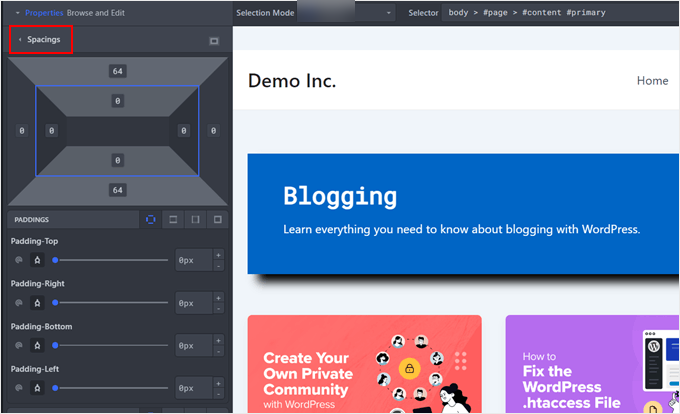Decrease Padding-Bottom with minus button
This screenshot has height=414, width=680.
pos(219,351)
